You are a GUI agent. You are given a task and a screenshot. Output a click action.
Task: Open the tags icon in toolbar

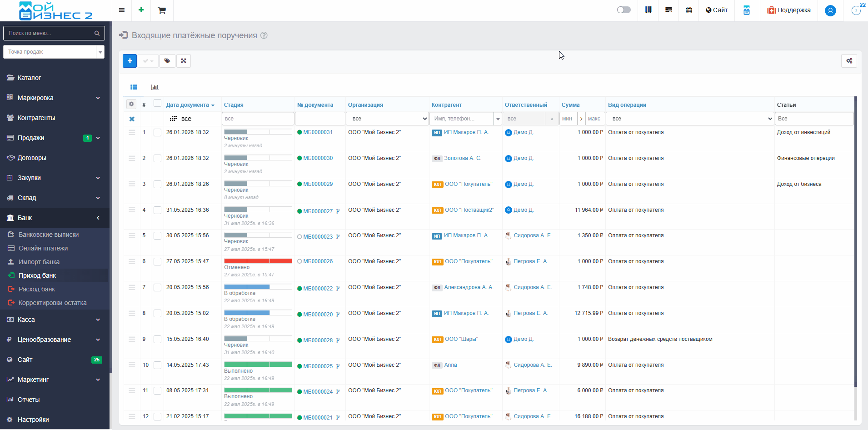[x=167, y=61]
